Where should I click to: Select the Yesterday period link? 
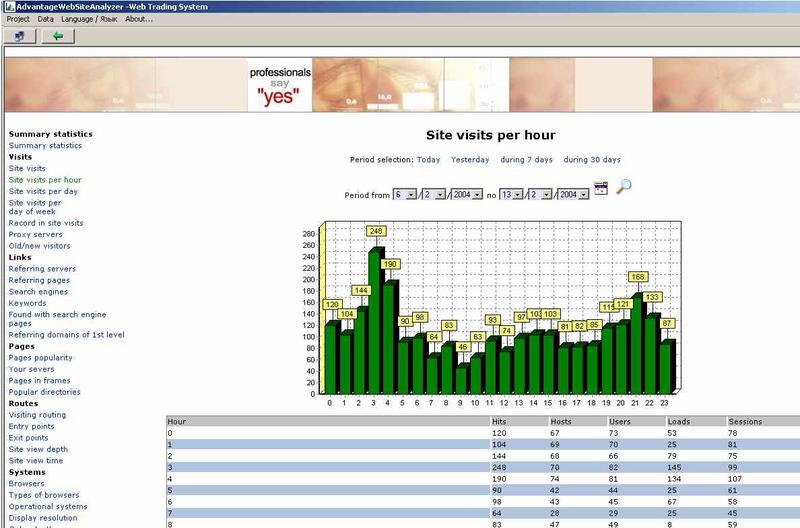(470, 160)
